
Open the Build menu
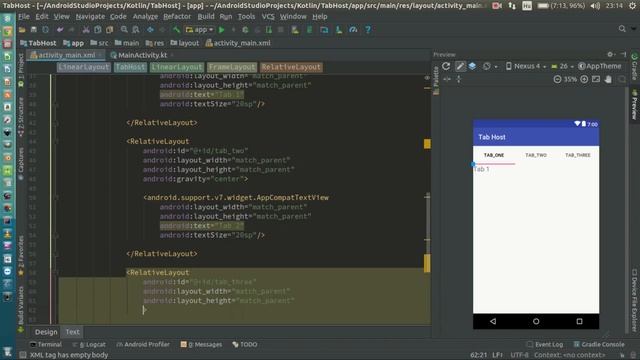(x=206, y=16)
